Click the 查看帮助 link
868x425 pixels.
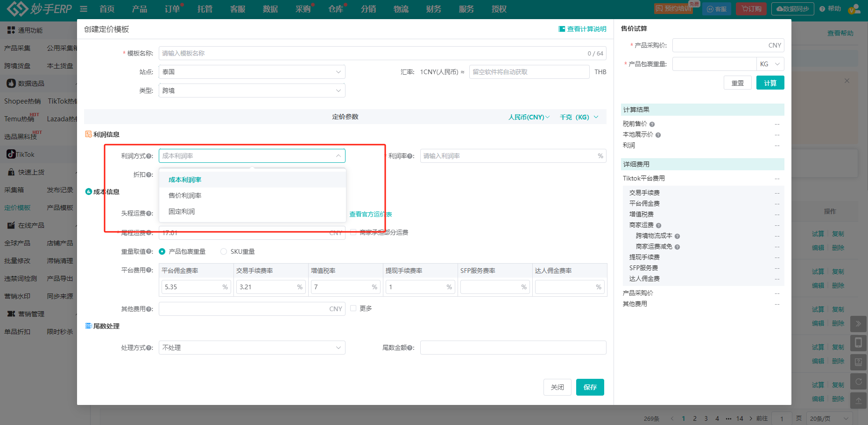[840, 33]
